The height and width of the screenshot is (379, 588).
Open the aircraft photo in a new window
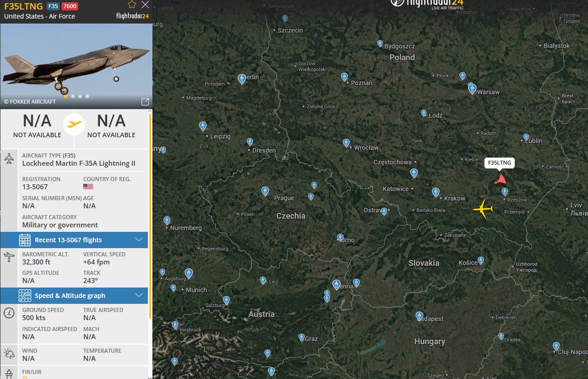(x=145, y=102)
